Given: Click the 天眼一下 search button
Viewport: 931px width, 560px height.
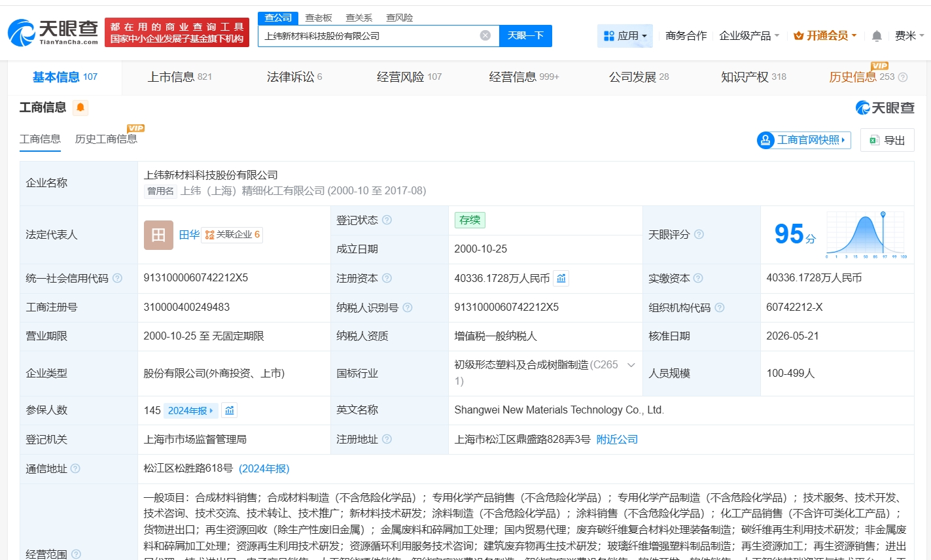Looking at the screenshot, I should coord(525,36).
